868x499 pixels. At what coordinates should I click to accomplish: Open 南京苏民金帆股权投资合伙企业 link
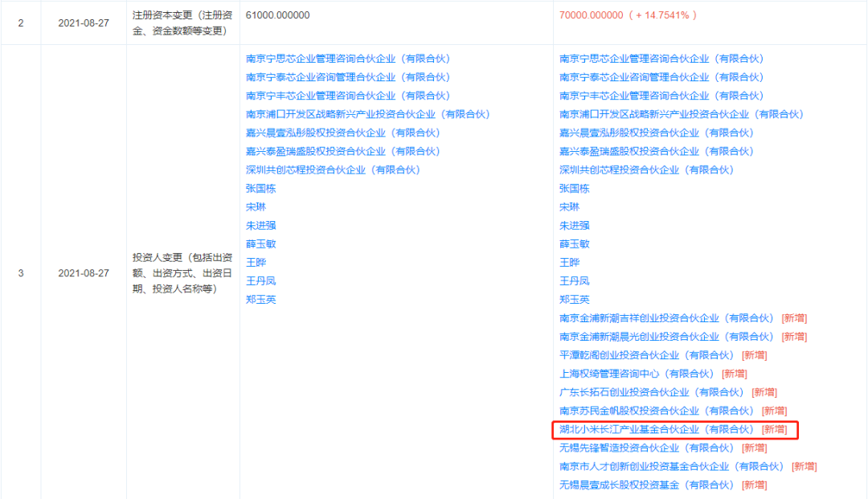(657, 411)
